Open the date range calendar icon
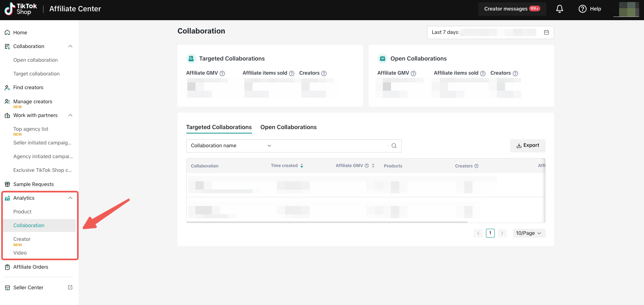 click(x=546, y=32)
